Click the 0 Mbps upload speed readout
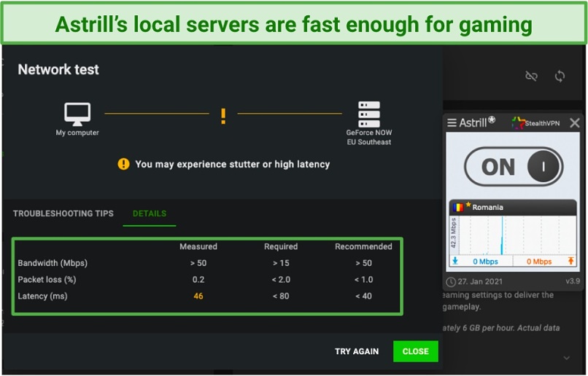This screenshot has width=588, height=376. pyautogui.click(x=539, y=262)
